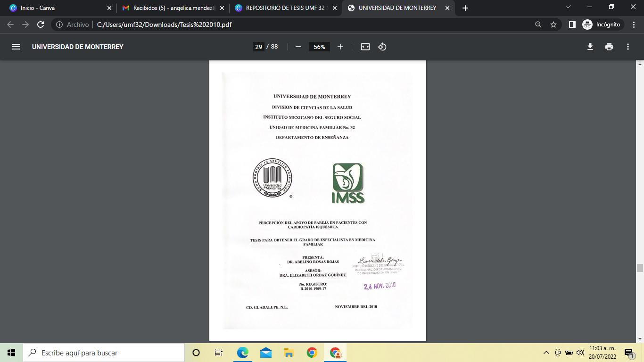Image resolution: width=644 pixels, height=362 pixels.
Task: Open the volume control in system tray
Action: (x=580, y=353)
